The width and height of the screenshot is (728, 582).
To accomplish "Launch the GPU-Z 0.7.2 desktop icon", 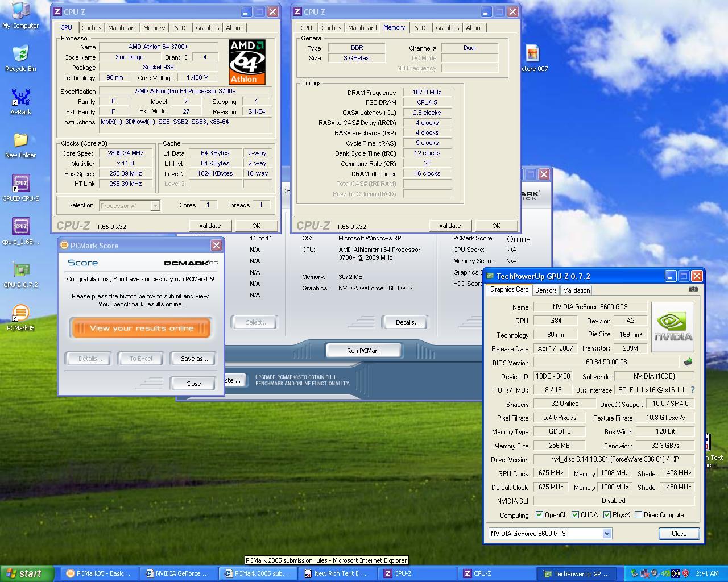I will [x=20, y=275].
